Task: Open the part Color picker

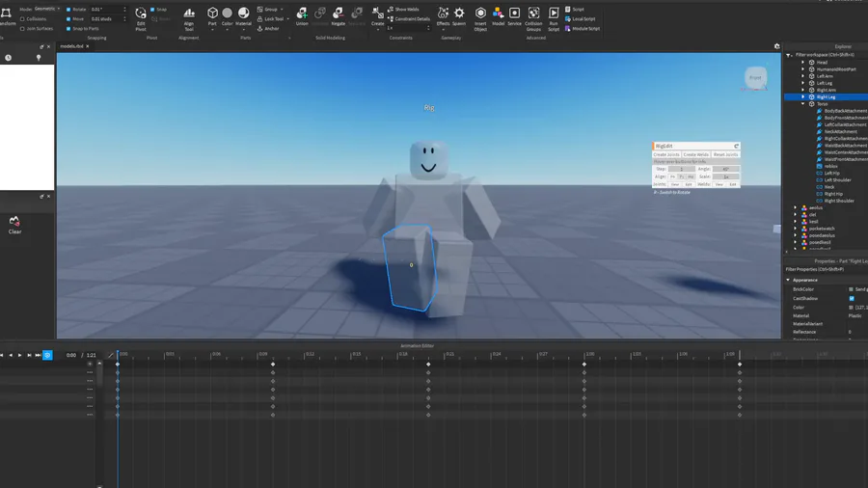Action: 227,16
